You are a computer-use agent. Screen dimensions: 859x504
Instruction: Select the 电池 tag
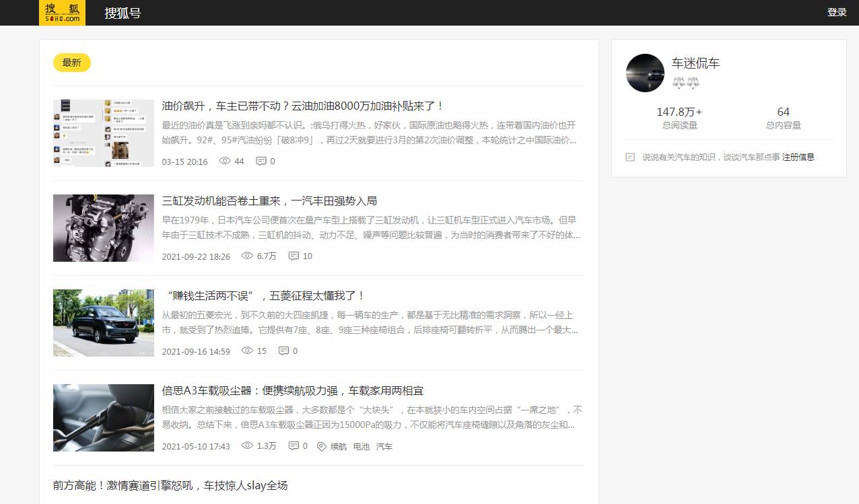362,446
